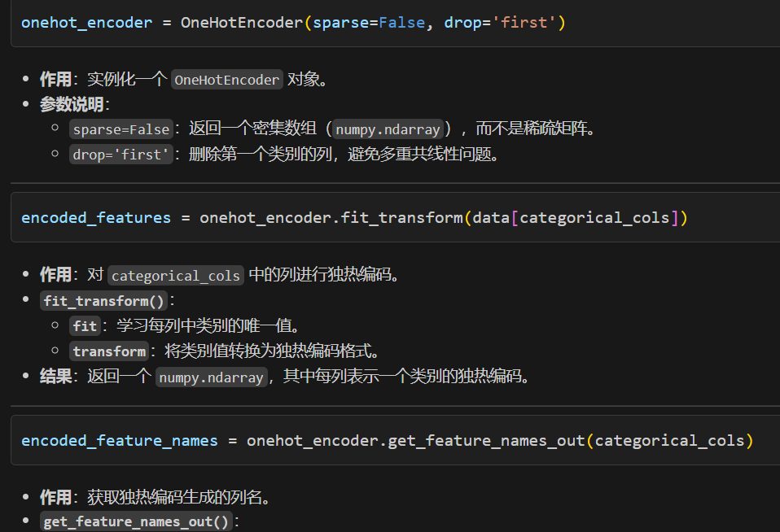Click the drop='first' inline code badge
Image resolution: width=780 pixels, height=532 pixels.
pyautogui.click(x=121, y=153)
